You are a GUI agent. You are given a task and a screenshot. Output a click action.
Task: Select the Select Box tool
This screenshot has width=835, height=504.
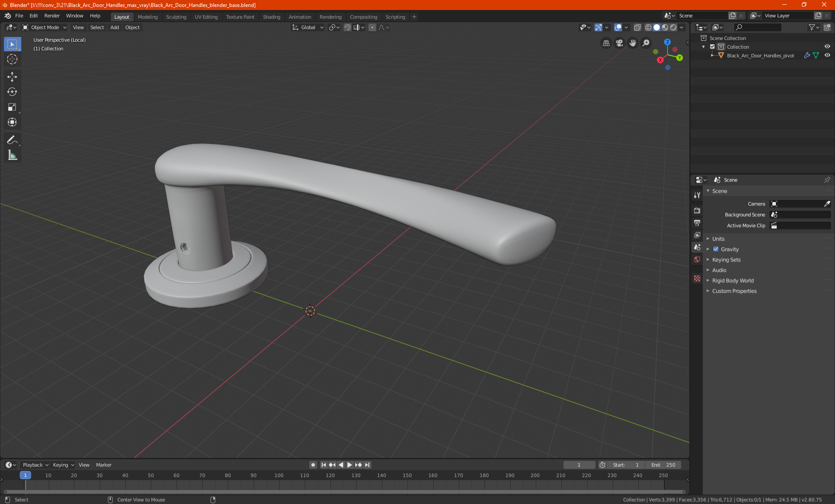(12, 44)
